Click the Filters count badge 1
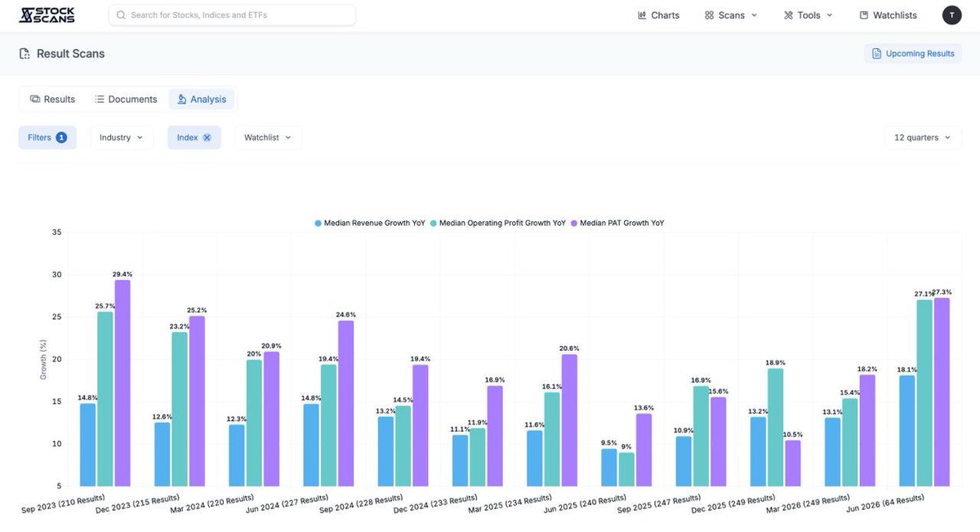The height and width of the screenshot is (532, 980). [x=61, y=138]
